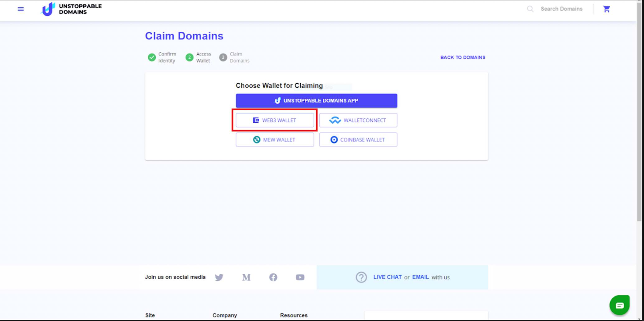Click the Unstoppable Domains logo
The width and height of the screenshot is (644, 321).
tap(72, 9)
